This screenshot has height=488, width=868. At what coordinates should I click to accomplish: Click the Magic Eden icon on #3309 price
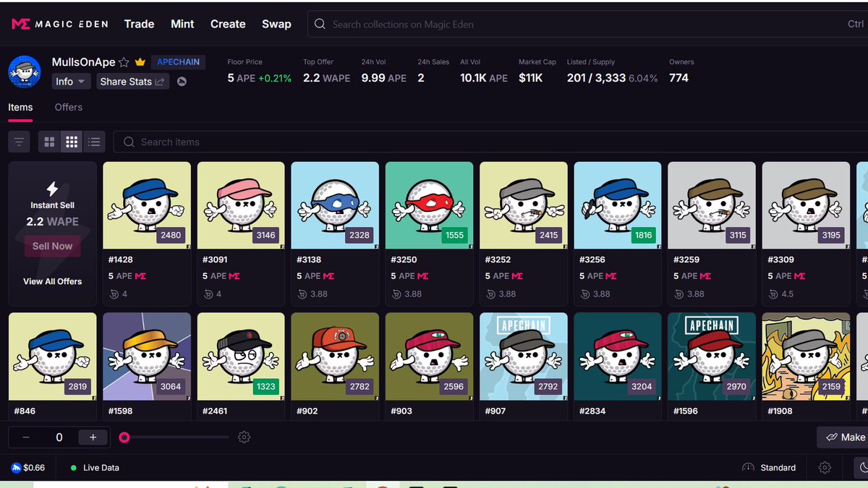799,276
